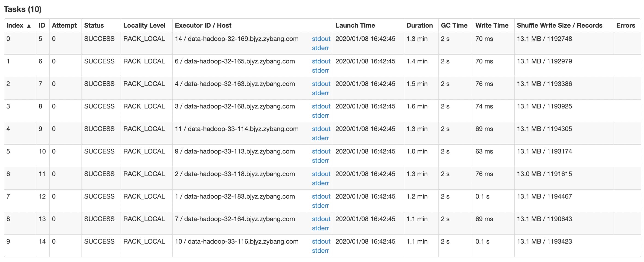This screenshot has height=262, width=644.
Task: Click the Tasks (10) heading
Action: coord(23,9)
